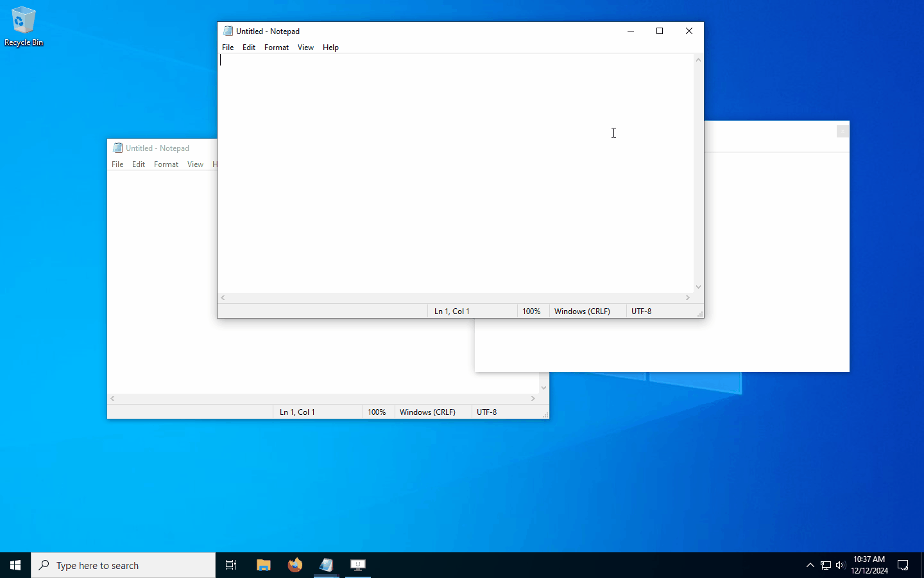Open Help menu in front Notepad

coord(330,48)
